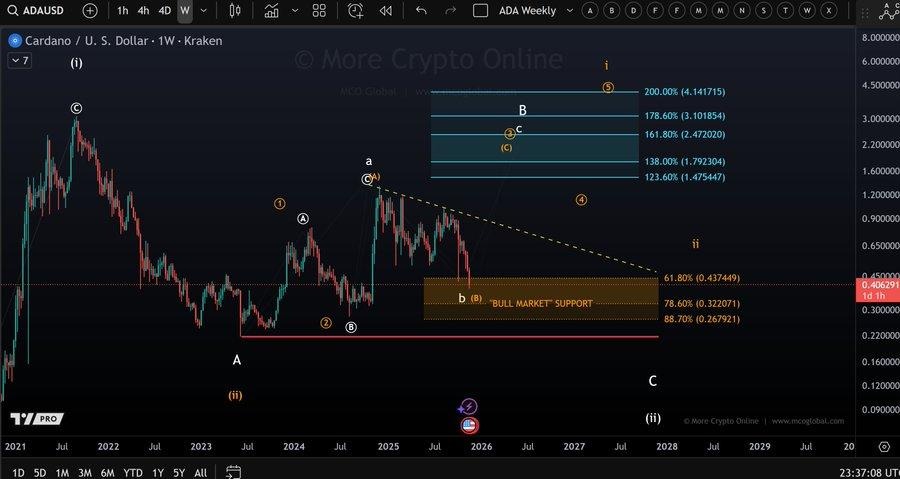
Task: Open the timezone menu at 23:37:08 UTC
Action: click(869, 473)
